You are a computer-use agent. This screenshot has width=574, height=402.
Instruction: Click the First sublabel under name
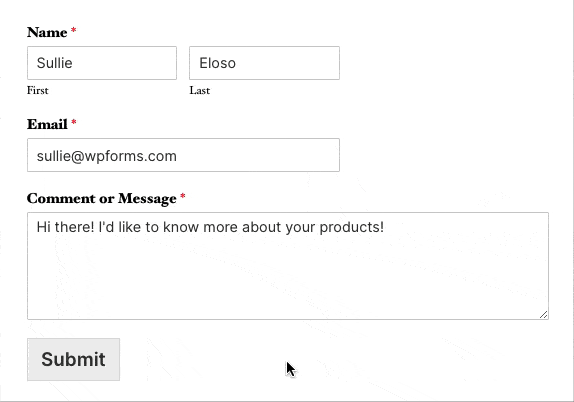(x=37, y=90)
